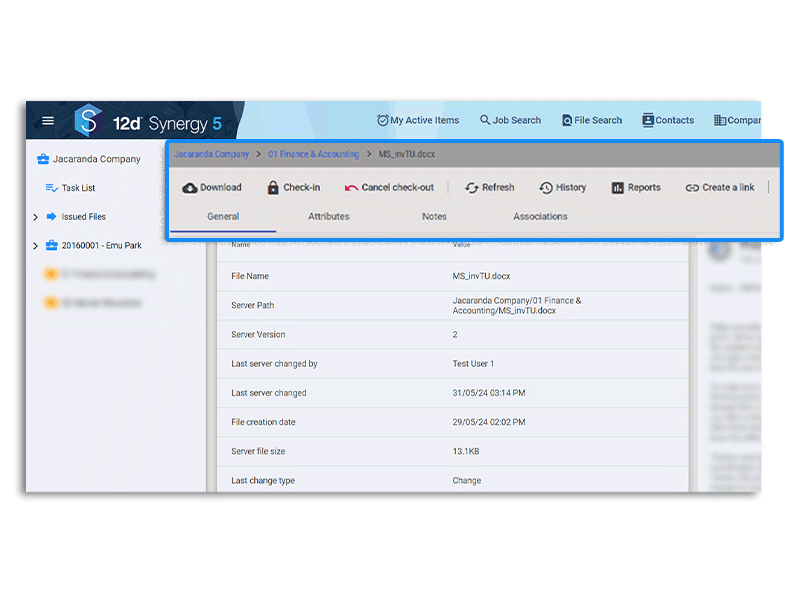Viewport: 800px width, 600px height.
Task: Open the hamburger navigation menu
Action: coord(48,121)
